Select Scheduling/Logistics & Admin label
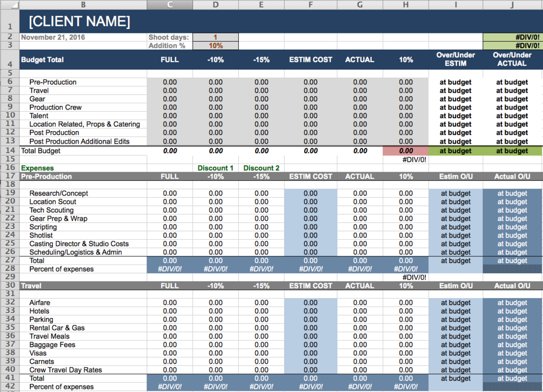The height and width of the screenshot is (392, 543). [x=76, y=252]
